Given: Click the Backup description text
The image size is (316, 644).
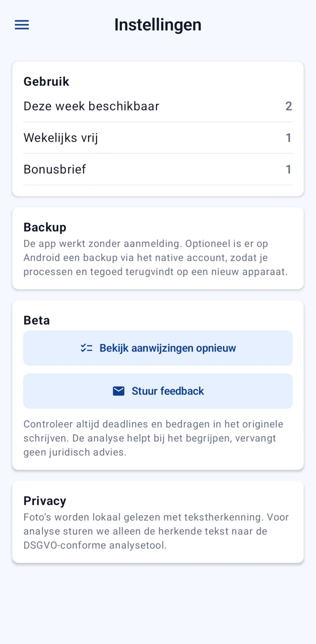Looking at the screenshot, I should click(156, 258).
